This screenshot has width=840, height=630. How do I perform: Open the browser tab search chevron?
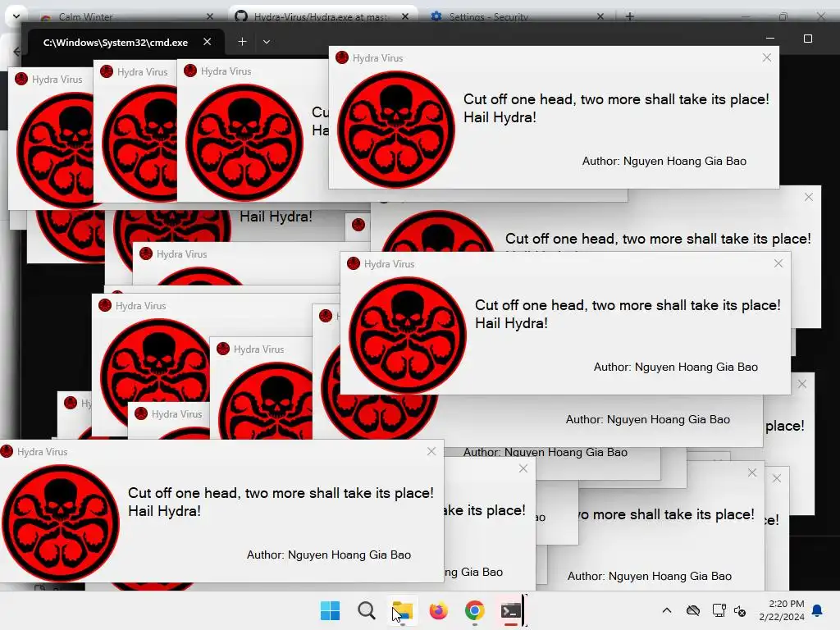coord(16,16)
